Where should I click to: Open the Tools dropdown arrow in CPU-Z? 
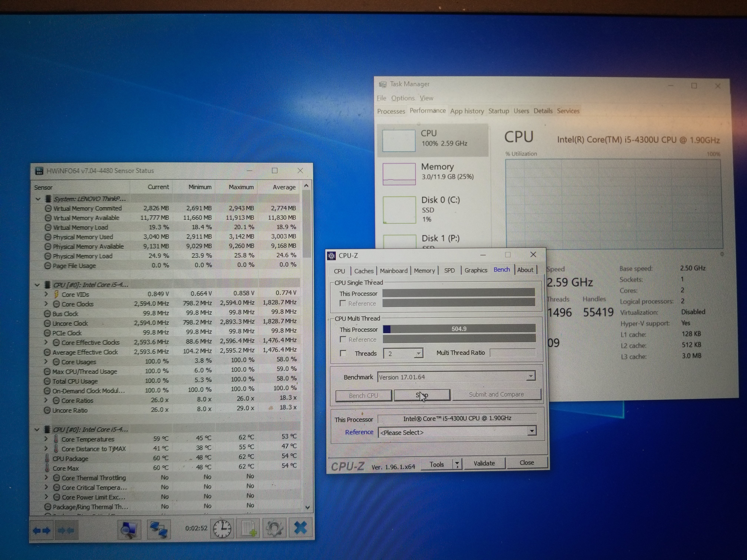tap(457, 464)
